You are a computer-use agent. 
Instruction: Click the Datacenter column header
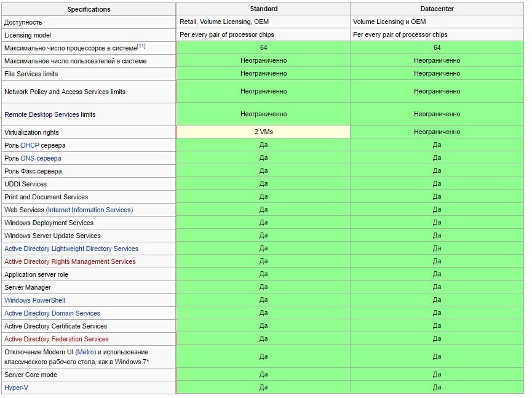[437, 9]
